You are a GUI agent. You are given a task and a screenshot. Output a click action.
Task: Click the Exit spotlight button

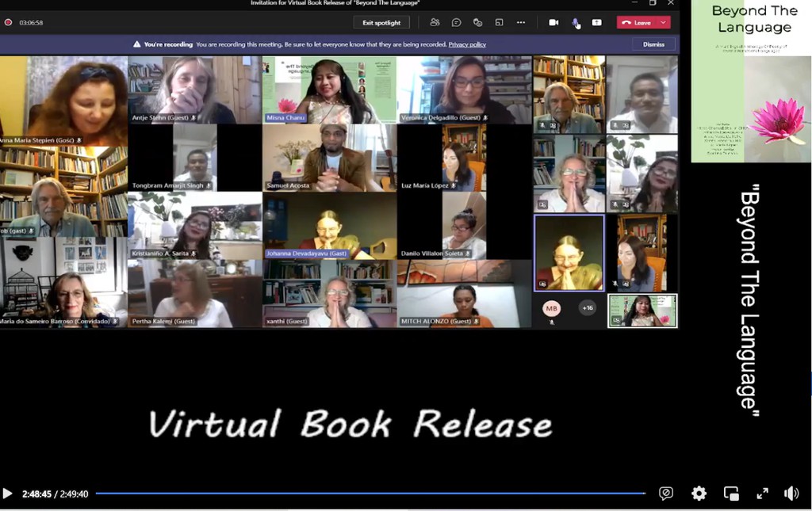pyautogui.click(x=381, y=22)
